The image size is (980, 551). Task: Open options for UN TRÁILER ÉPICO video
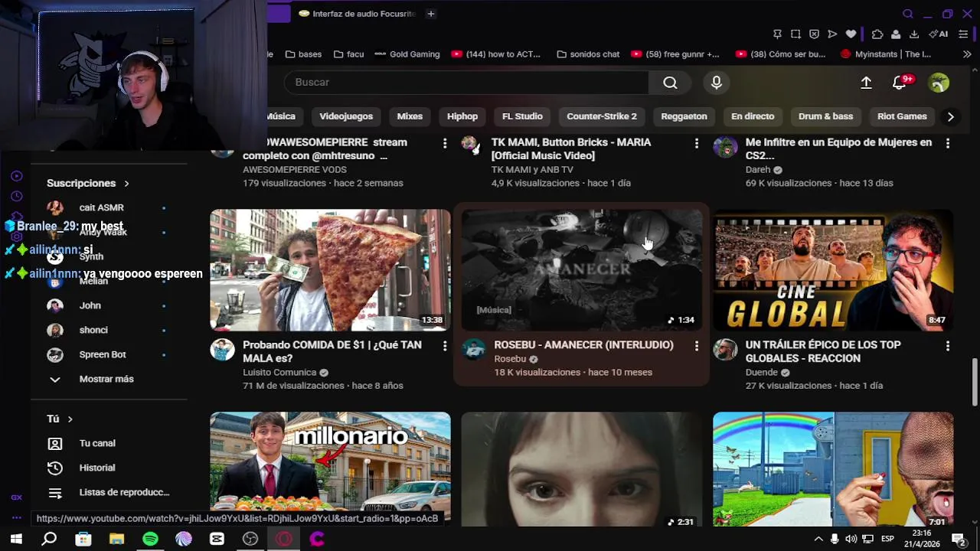coord(948,346)
